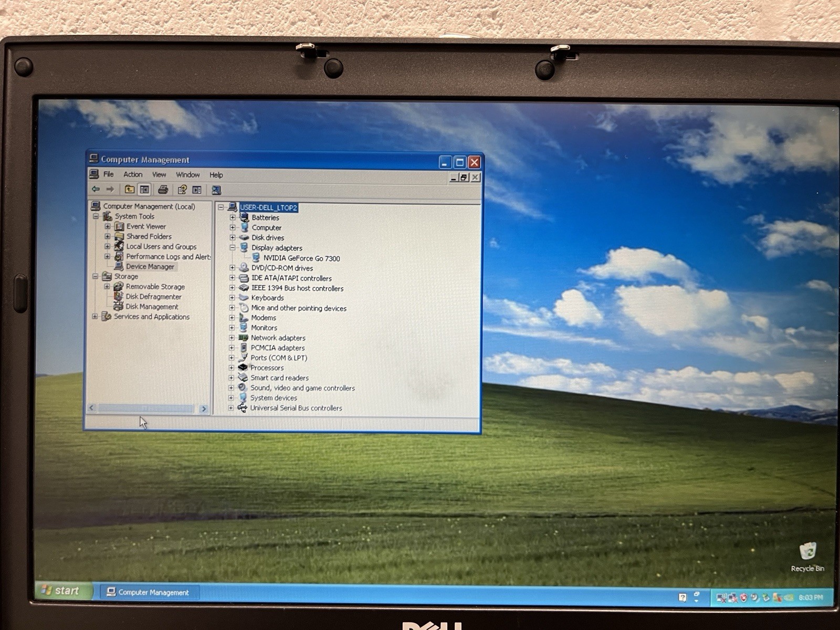The height and width of the screenshot is (630, 840).
Task: Select Disk Management
Action: coord(152,307)
